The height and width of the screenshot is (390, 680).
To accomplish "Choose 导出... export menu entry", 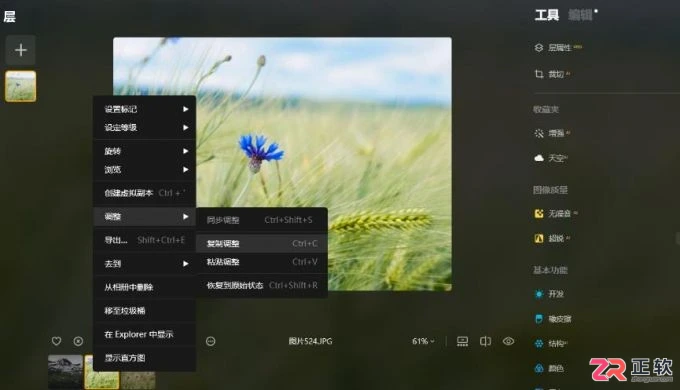I will click(x=144, y=240).
